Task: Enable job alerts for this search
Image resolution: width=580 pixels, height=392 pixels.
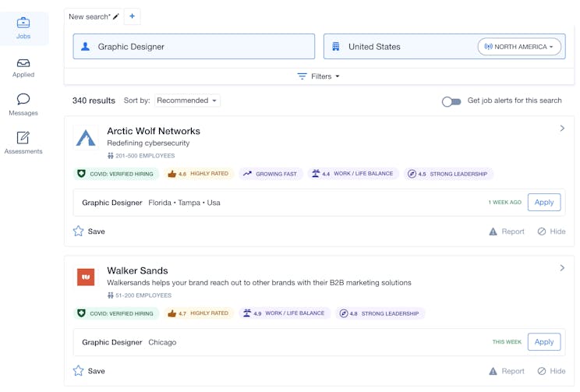Action: 451,101
